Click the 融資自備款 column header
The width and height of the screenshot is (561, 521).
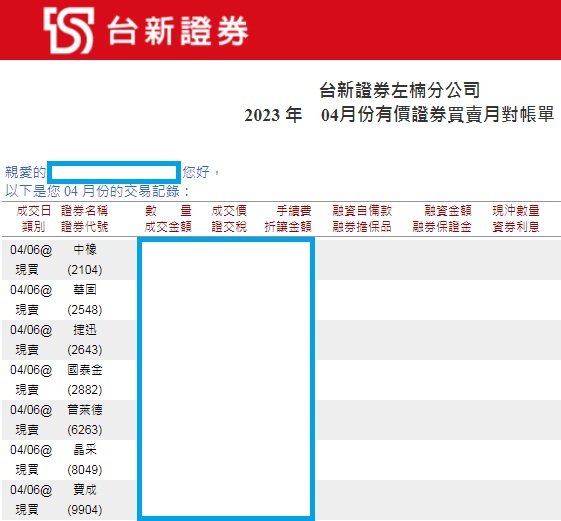click(362, 211)
